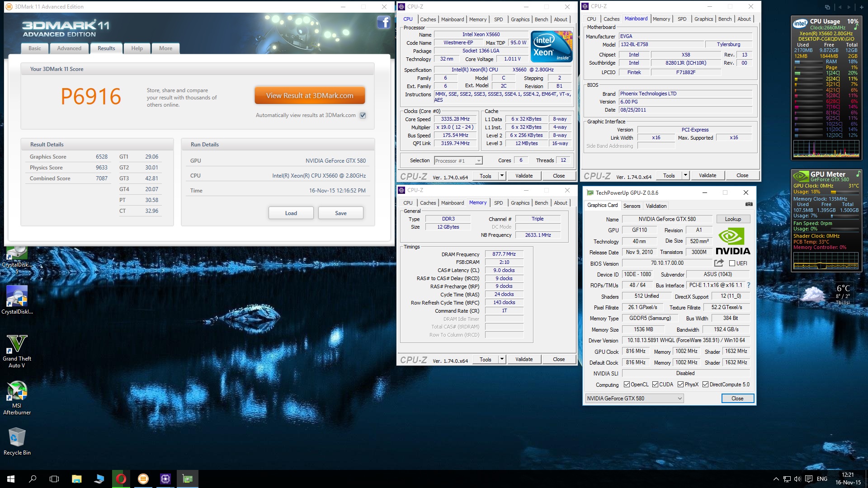Toggle the UEFI checkbox in GPU-Z
The height and width of the screenshot is (488, 868).
pos(732,263)
